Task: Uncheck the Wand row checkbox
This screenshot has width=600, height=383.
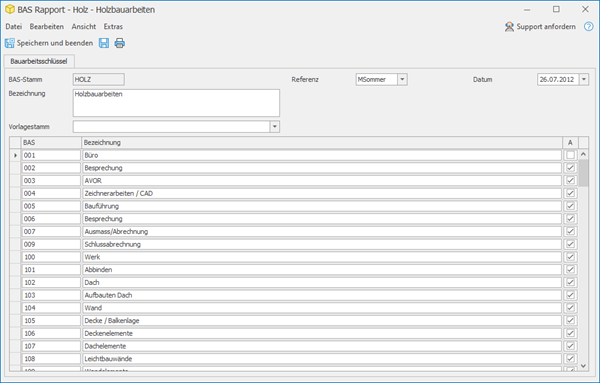Action: [571, 308]
